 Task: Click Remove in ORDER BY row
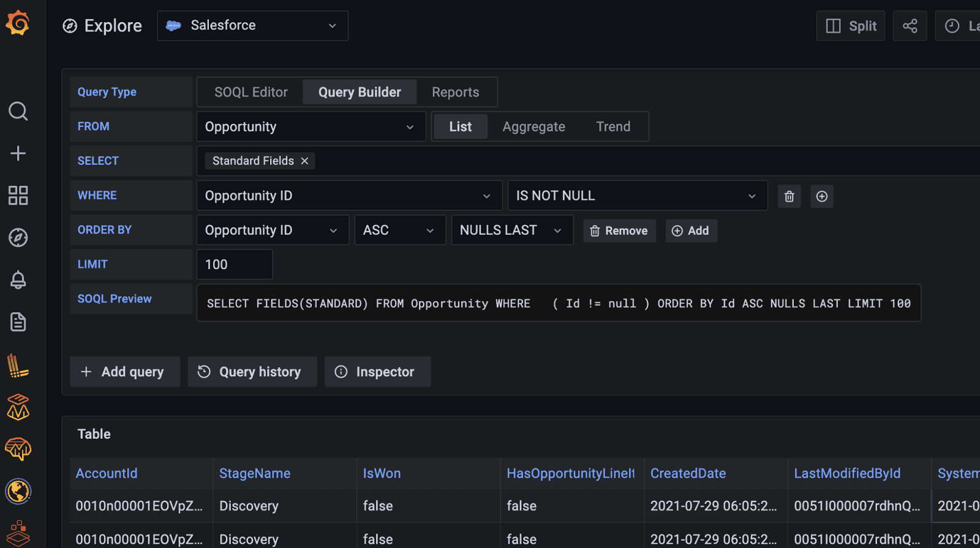point(619,231)
